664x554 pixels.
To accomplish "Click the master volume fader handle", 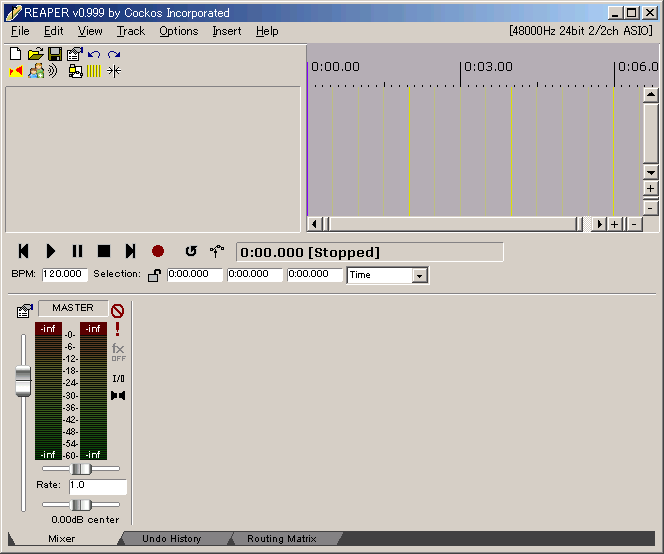I will pyautogui.click(x=23, y=379).
